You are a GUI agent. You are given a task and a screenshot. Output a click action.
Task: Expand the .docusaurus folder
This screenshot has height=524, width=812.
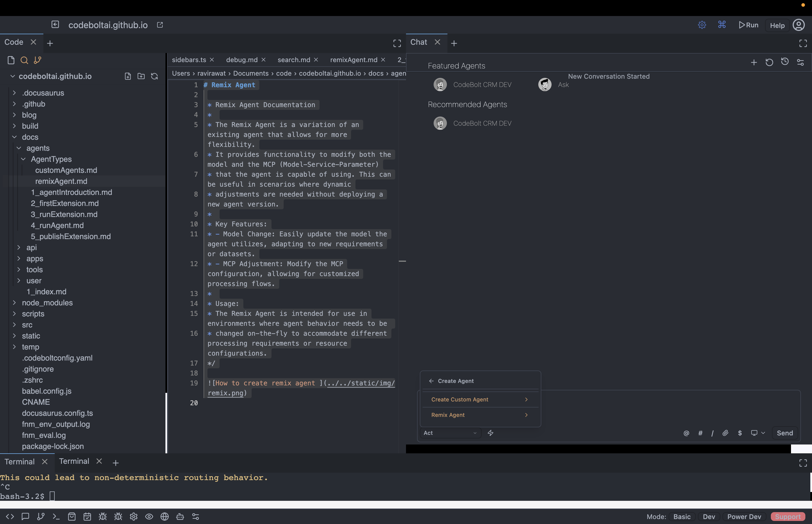(14, 92)
